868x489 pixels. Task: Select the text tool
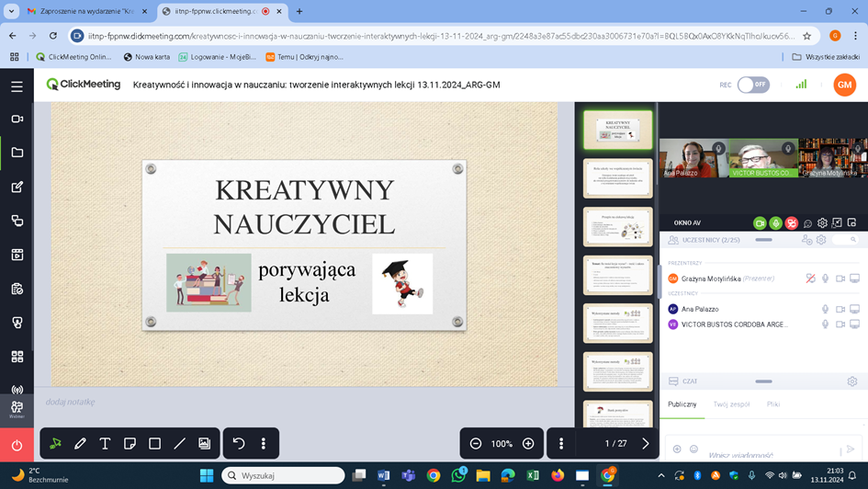coord(105,444)
